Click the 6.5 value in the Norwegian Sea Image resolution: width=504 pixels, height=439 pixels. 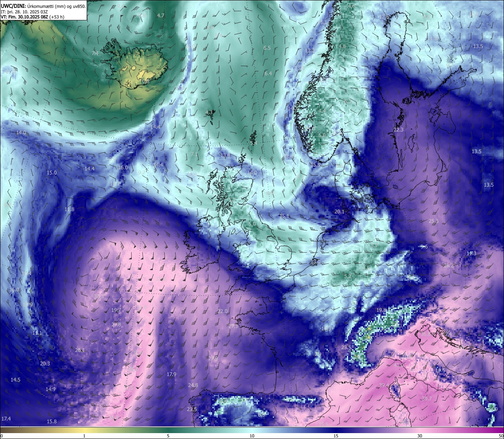[x=267, y=48]
